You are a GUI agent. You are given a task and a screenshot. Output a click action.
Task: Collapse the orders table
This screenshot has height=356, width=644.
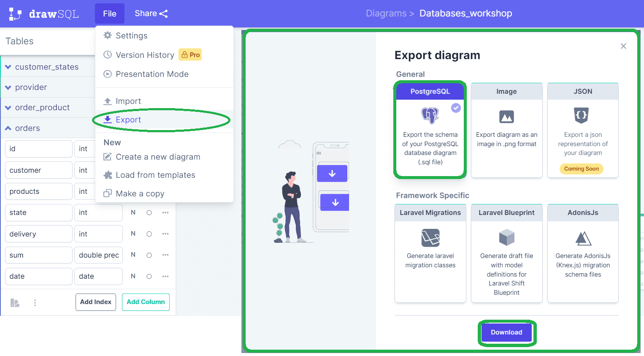[x=8, y=128]
